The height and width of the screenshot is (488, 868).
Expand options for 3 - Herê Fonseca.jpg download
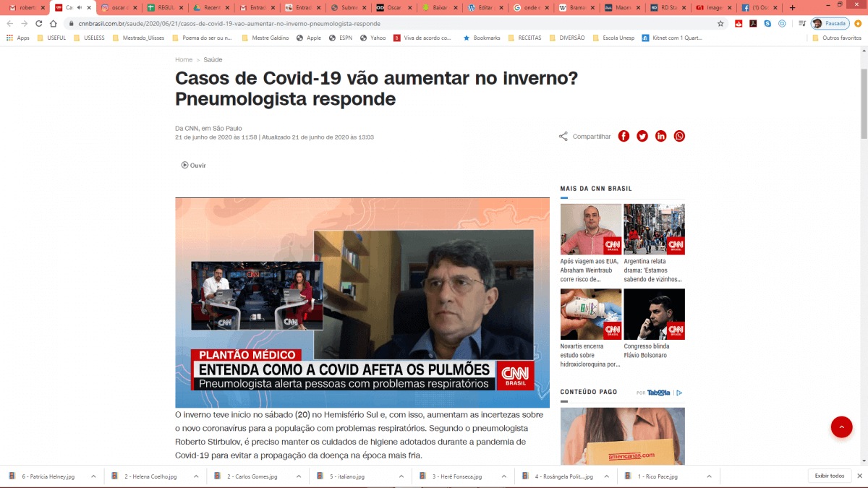[503, 476]
